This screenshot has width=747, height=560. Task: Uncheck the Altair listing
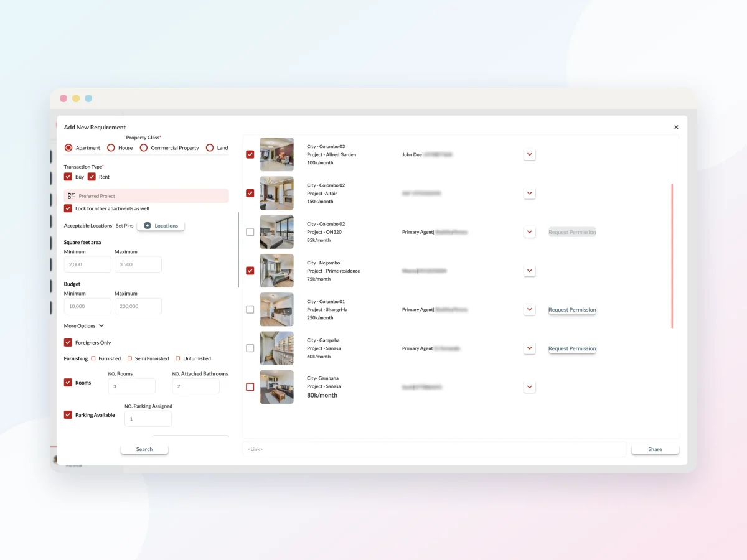pos(250,193)
